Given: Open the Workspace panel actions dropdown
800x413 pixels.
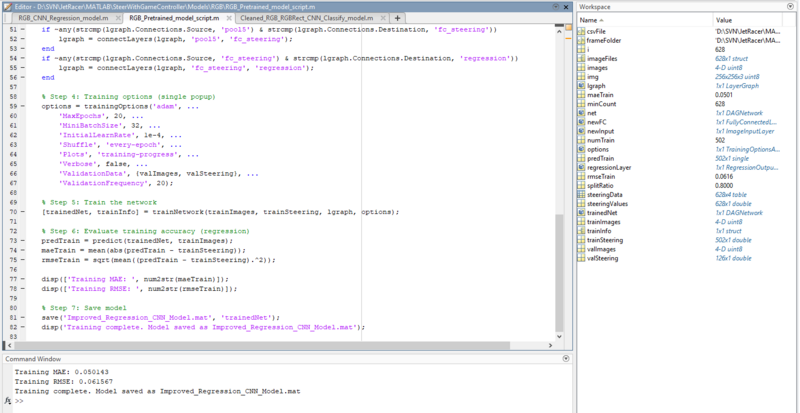Looking at the screenshot, I should (792, 6).
